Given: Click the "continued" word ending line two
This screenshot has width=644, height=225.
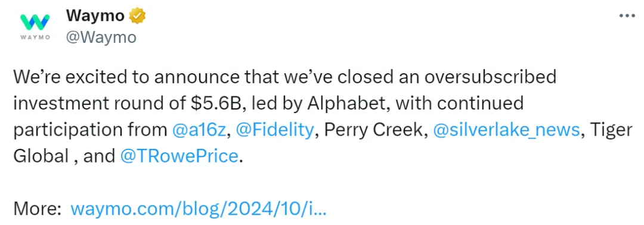Looking at the screenshot, I should pos(484,104).
